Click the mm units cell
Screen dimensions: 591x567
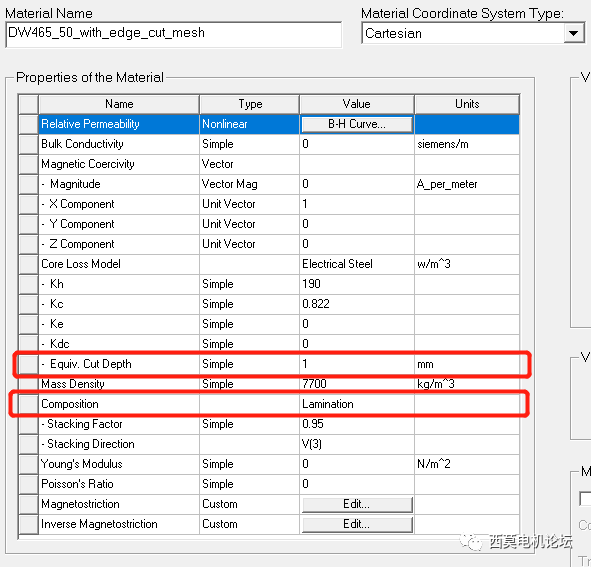click(467, 364)
